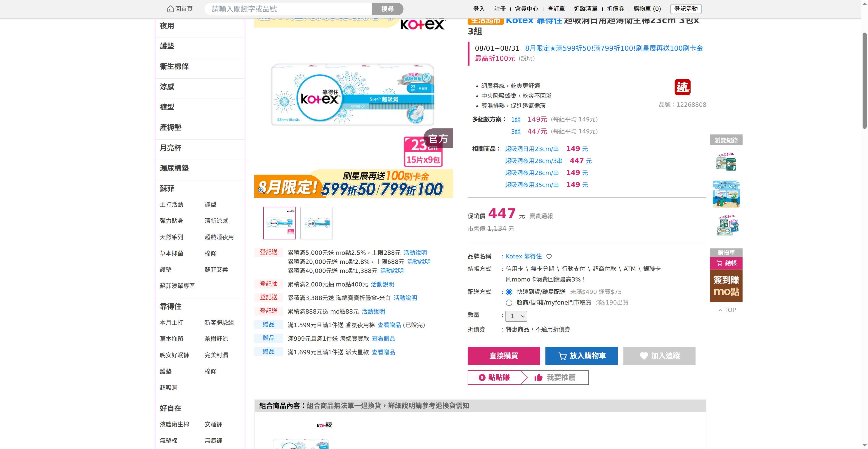Select the 3組 quantity plan link

click(516, 131)
